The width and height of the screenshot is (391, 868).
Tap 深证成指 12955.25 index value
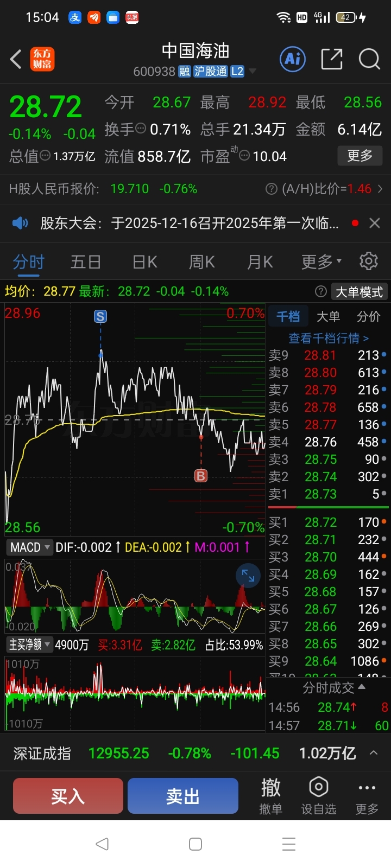click(x=118, y=753)
